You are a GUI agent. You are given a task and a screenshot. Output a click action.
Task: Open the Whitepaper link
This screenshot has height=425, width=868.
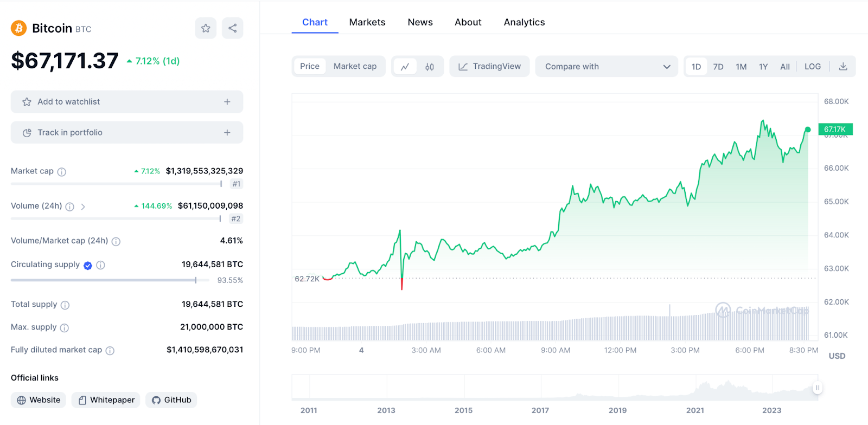pos(106,400)
